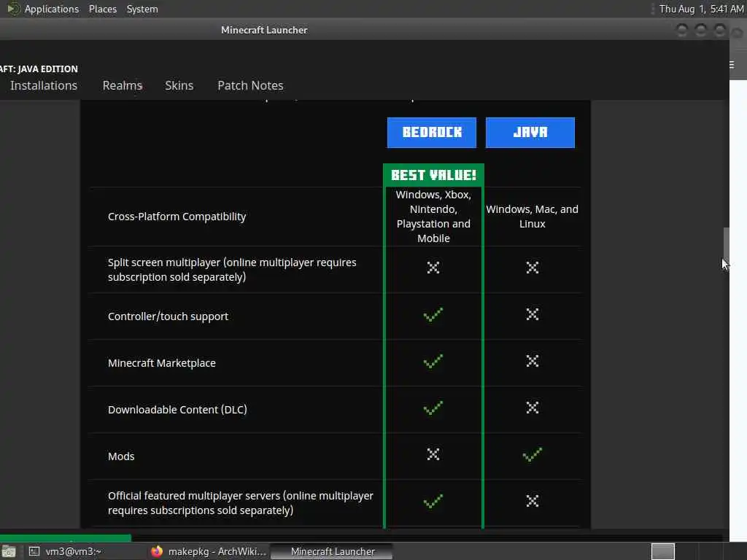Click Java X mark for Controller/touch support
The image size is (747, 560).
click(532, 314)
